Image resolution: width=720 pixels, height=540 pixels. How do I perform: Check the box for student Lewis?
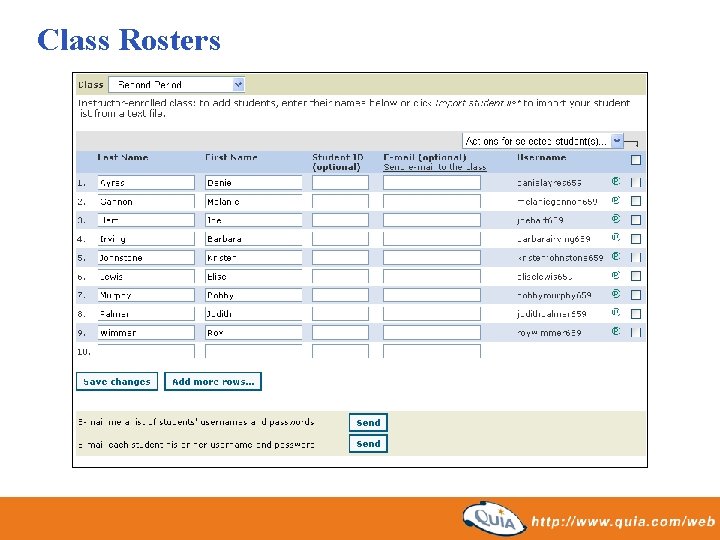(x=636, y=276)
